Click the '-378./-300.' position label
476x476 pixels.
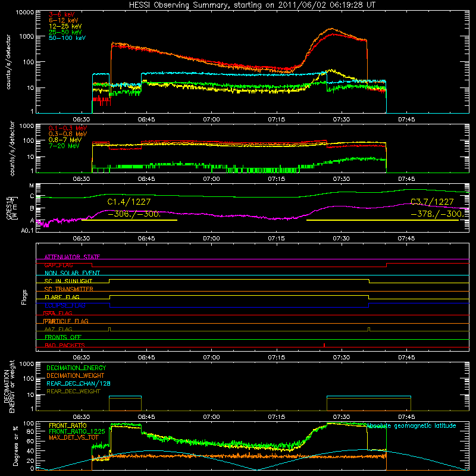pyautogui.click(x=437, y=214)
